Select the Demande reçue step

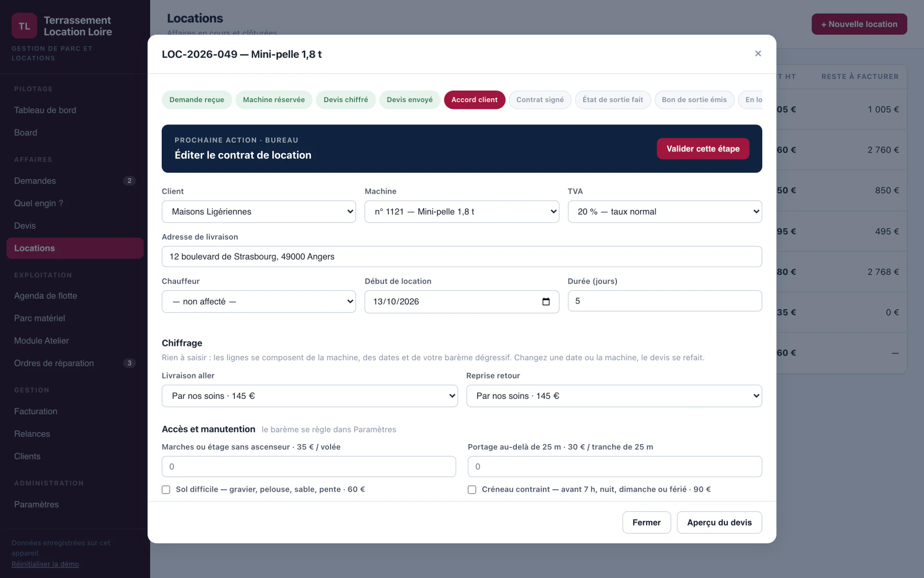197,100
